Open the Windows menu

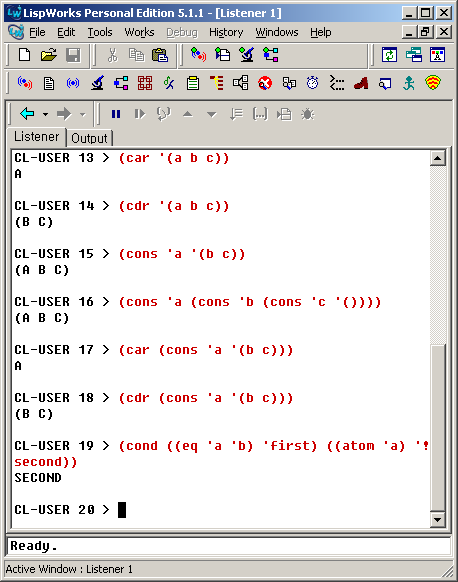click(277, 33)
